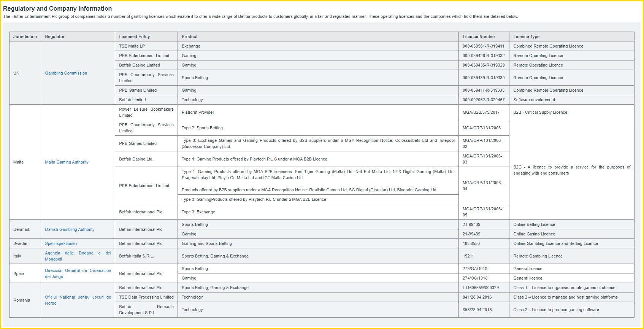The image size is (644, 329).
Task: Click the Type 3: Exchange product cell
Action: [x=318, y=212]
